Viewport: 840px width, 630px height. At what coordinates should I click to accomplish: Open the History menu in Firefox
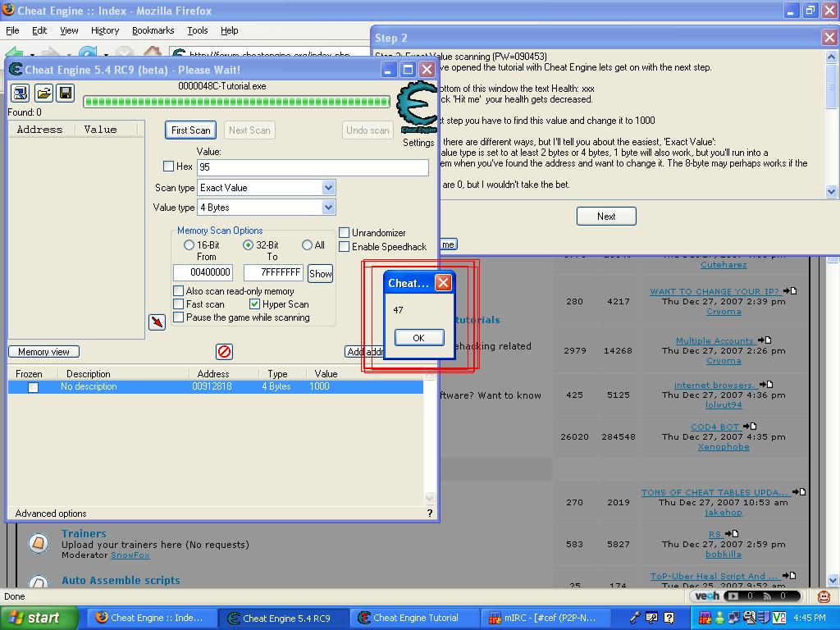105,30
